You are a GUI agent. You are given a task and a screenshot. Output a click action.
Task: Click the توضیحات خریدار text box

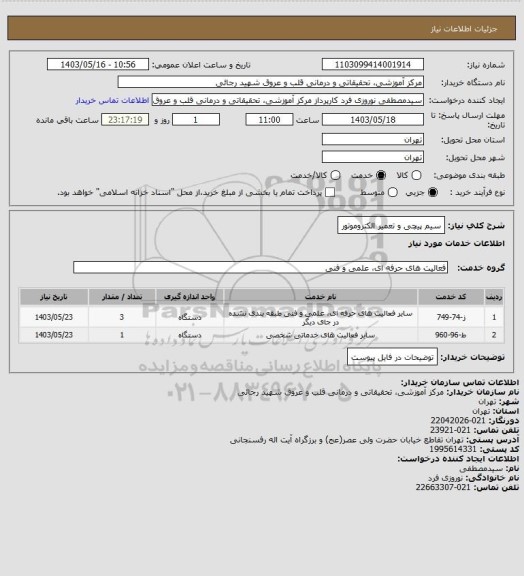(x=392, y=357)
